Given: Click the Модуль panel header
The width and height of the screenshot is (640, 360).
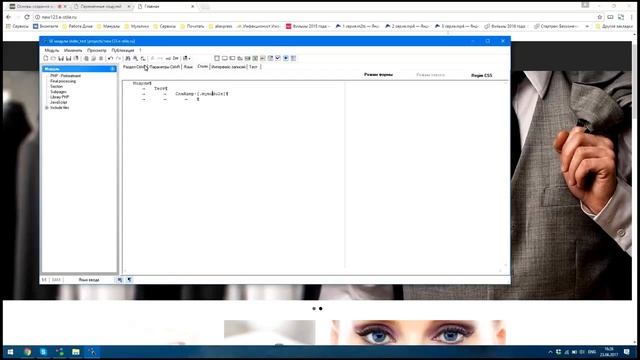Looking at the screenshot, I should point(79,69).
